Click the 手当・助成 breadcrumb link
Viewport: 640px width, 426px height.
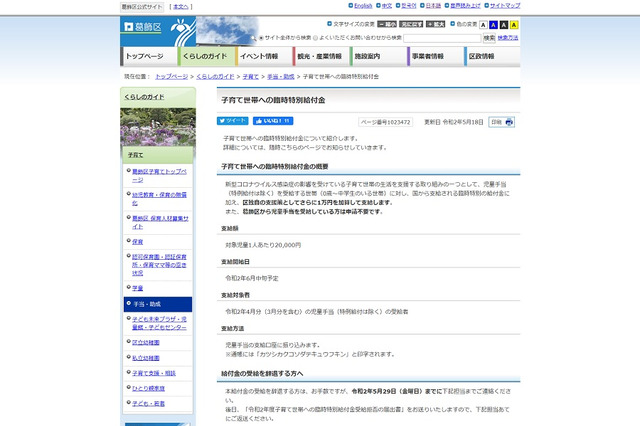pyautogui.click(x=281, y=76)
